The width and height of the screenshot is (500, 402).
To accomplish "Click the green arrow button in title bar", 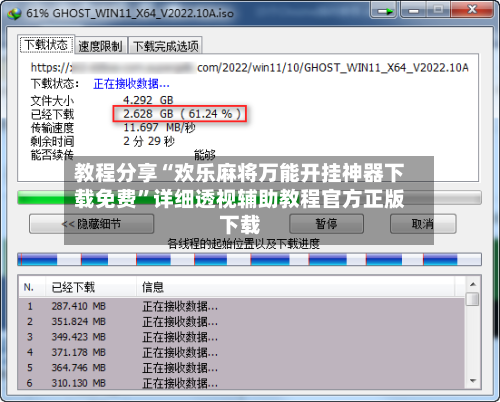I will 383,11.
